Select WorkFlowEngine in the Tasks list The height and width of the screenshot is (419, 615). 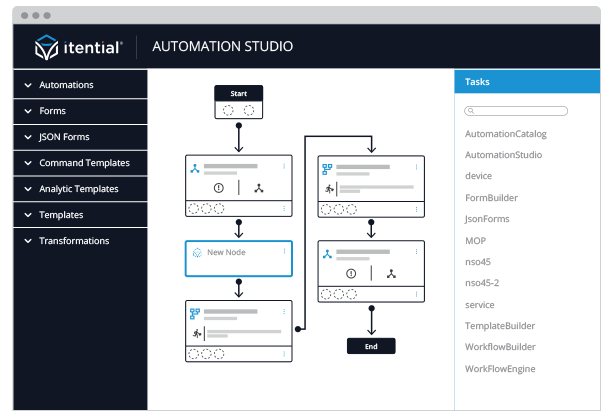click(500, 369)
